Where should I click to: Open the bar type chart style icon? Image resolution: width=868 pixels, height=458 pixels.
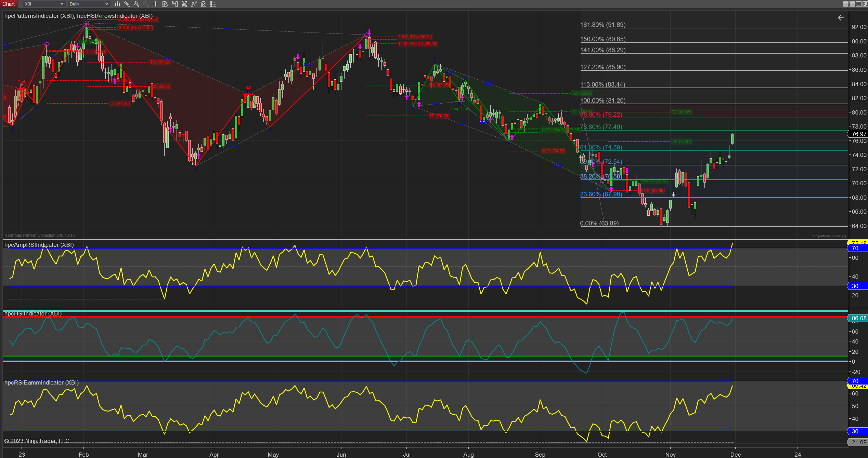pos(117,4)
